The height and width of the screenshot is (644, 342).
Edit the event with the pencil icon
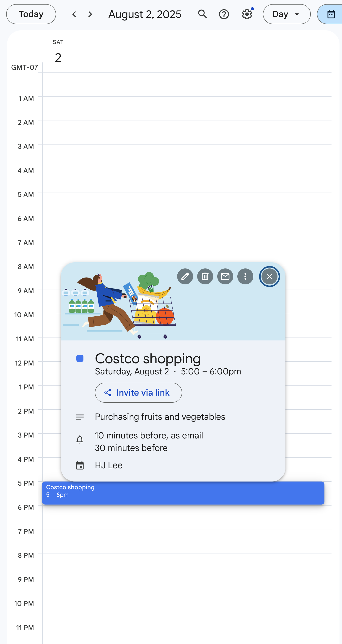[185, 276]
